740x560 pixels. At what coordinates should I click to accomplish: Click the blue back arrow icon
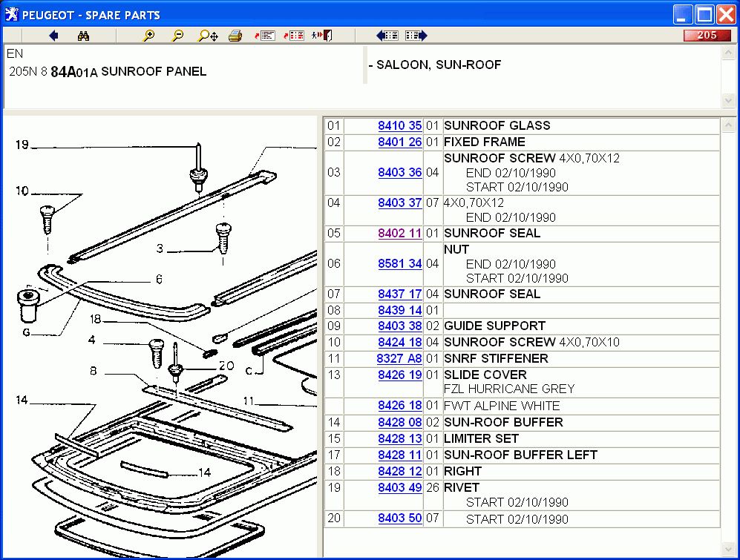pos(53,36)
